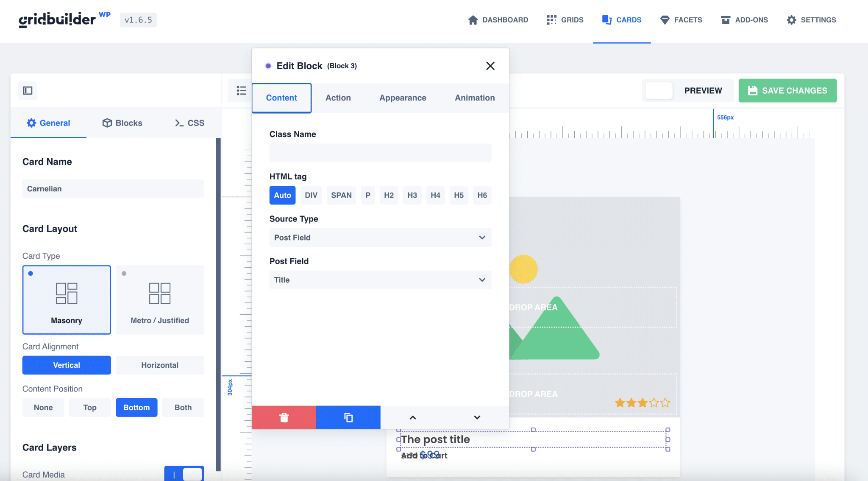The height and width of the screenshot is (481, 868).
Task: Click the white preview color swatch
Action: pos(659,90)
